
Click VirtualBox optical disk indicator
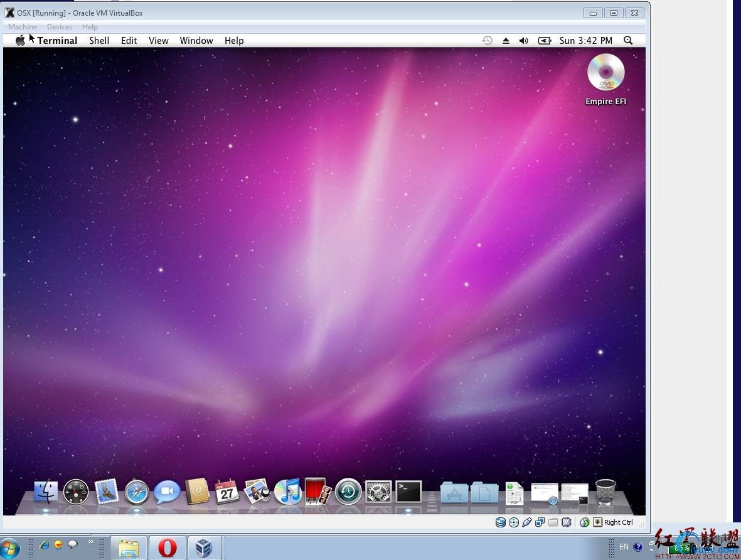(x=514, y=522)
